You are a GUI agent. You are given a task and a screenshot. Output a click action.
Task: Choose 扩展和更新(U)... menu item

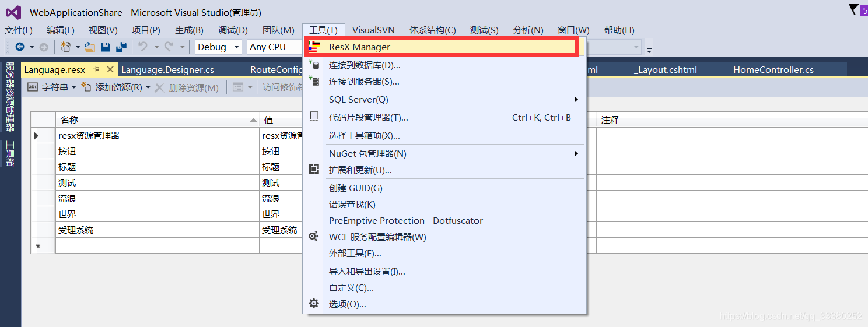pyautogui.click(x=444, y=170)
